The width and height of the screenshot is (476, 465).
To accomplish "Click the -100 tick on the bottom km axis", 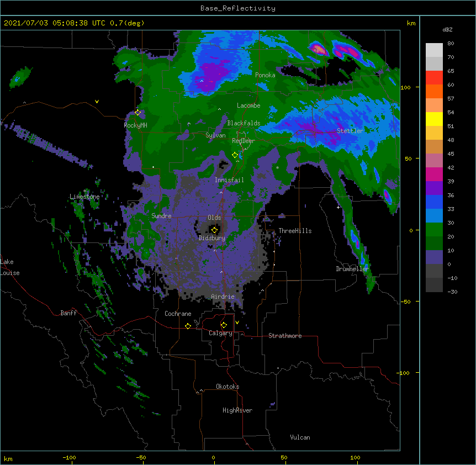I will click(x=69, y=457).
